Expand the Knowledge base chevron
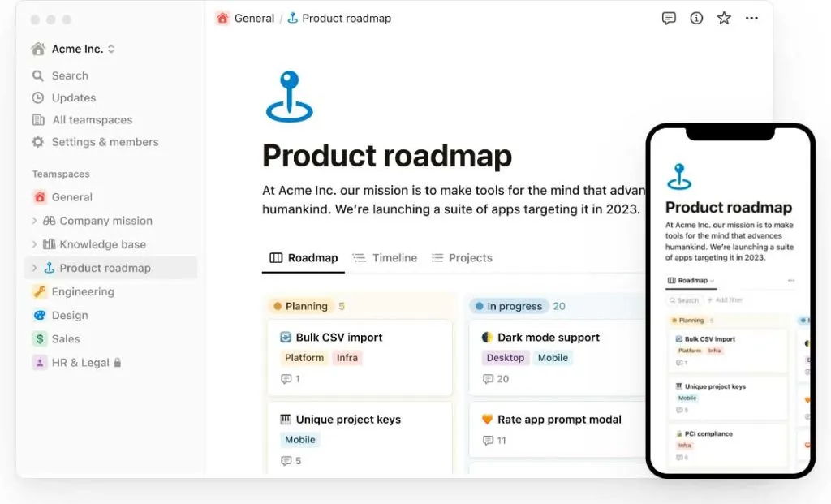The width and height of the screenshot is (831, 504). pyautogui.click(x=34, y=244)
